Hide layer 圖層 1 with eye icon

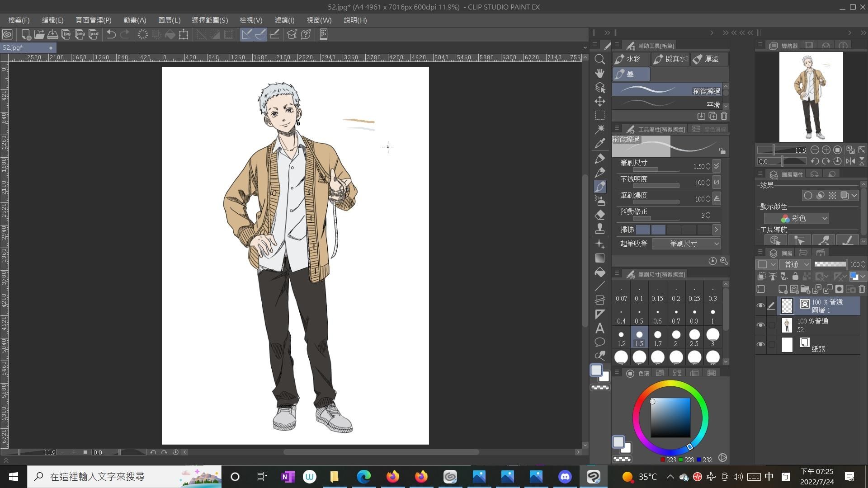click(760, 306)
